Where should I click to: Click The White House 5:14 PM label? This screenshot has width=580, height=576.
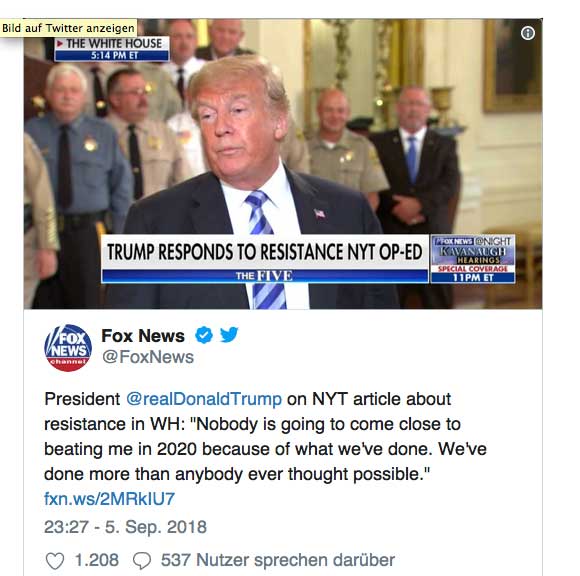112,49
